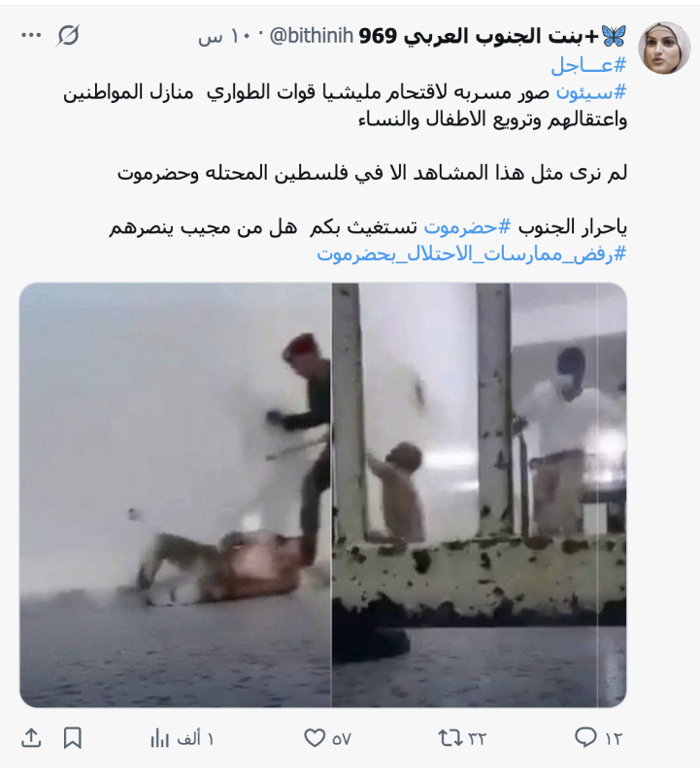
Task: Open the three-dots more options menu
Action: [x=31, y=35]
